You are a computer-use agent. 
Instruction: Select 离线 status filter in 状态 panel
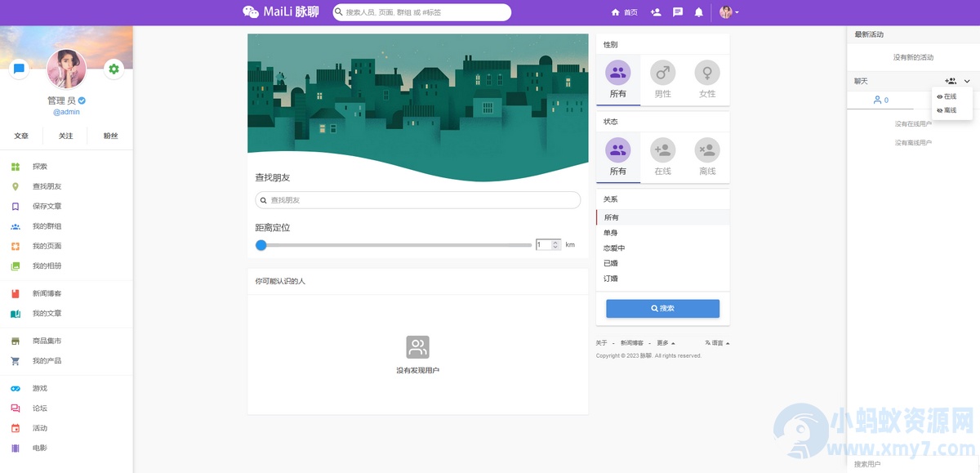pos(707,158)
